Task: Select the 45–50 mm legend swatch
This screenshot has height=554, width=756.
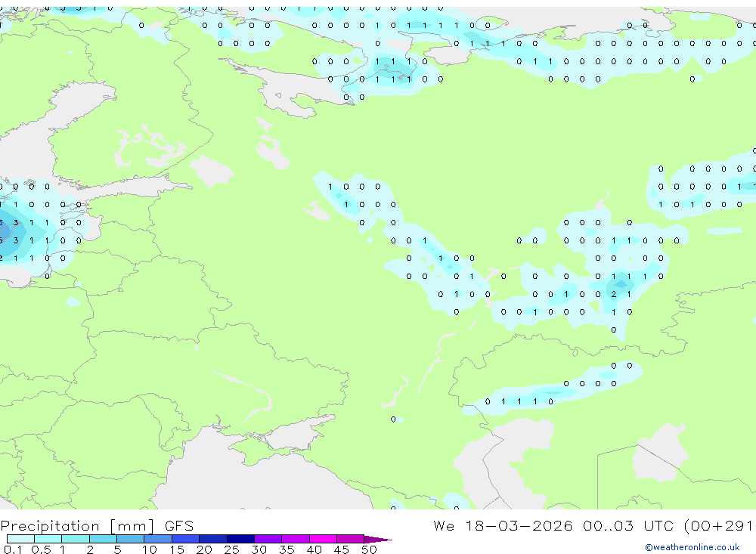Action: [x=351, y=539]
